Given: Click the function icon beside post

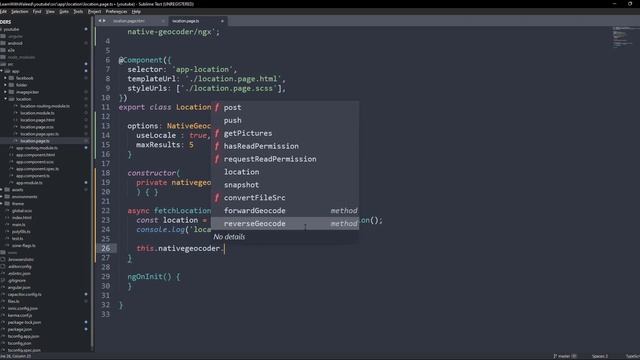Looking at the screenshot, I should [x=217, y=107].
